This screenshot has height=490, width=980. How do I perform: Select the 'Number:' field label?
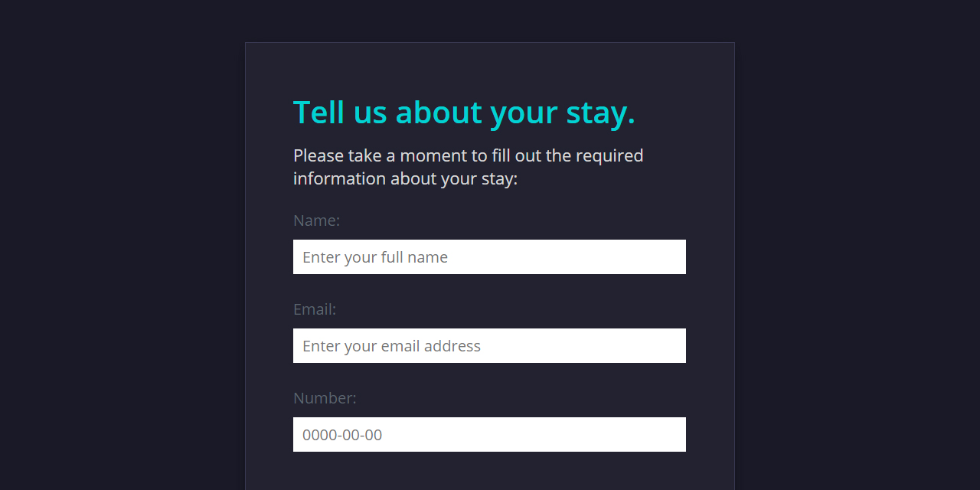tap(325, 397)
